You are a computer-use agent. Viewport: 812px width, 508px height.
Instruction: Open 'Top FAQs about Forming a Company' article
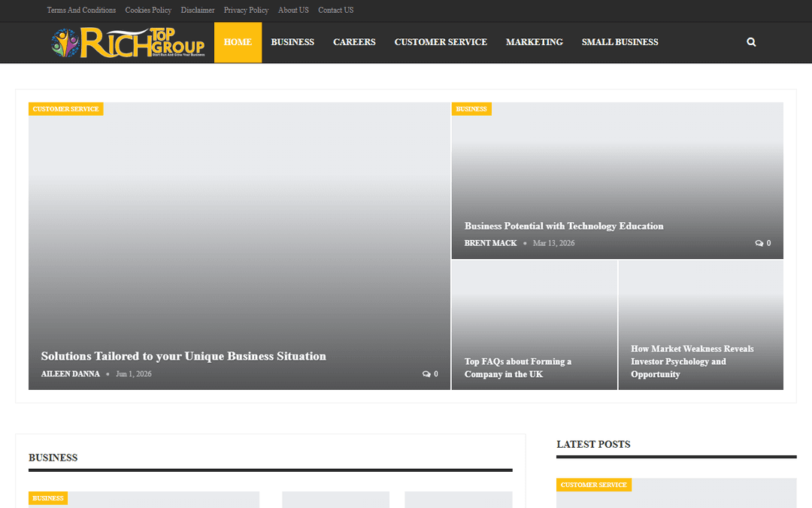[x=518, y=368]
